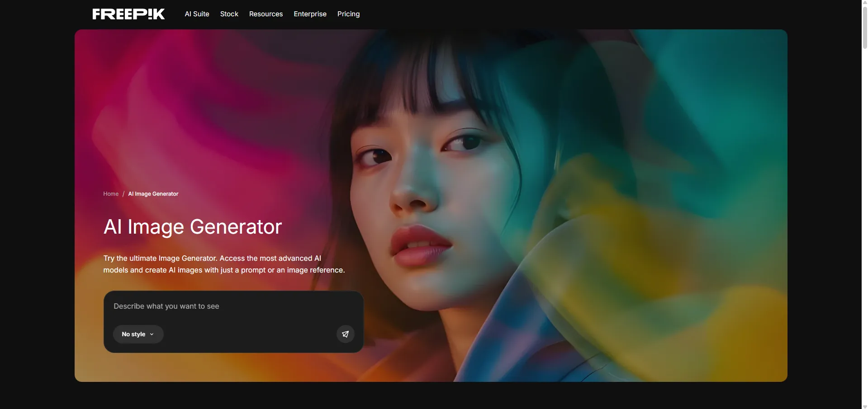Screen dimensions: 868x409
Task: Open the Stock menu
Action: 229,14
